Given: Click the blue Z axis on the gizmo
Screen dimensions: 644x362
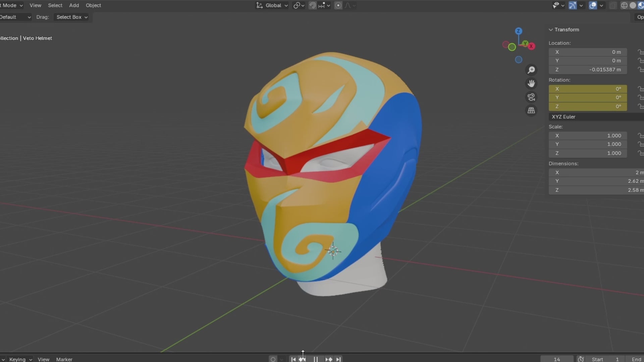Looking at the screenshot, I should pos(519,31).
